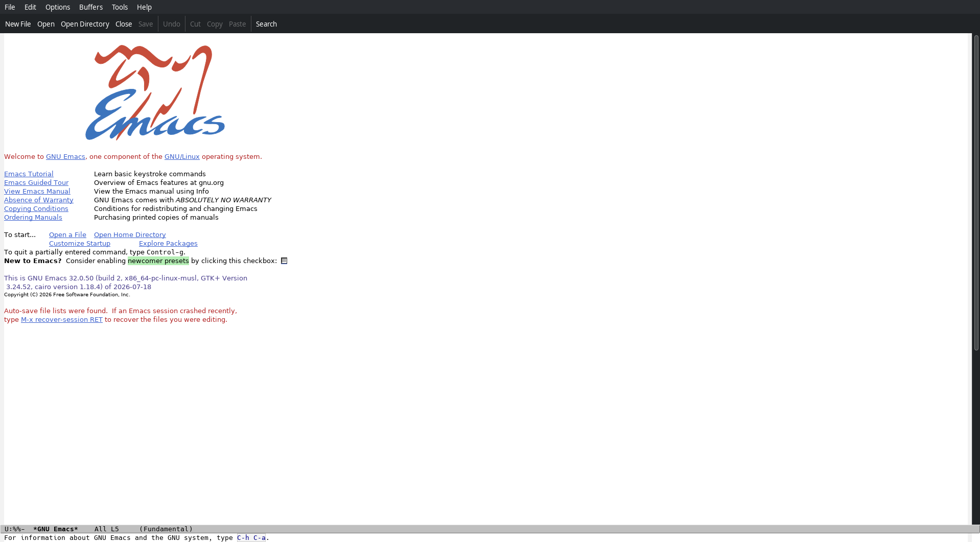This screenshot has height=542, width=980.
Task: Open the Buffers menu
Action: pyautogui.click(x=91, y=7)
